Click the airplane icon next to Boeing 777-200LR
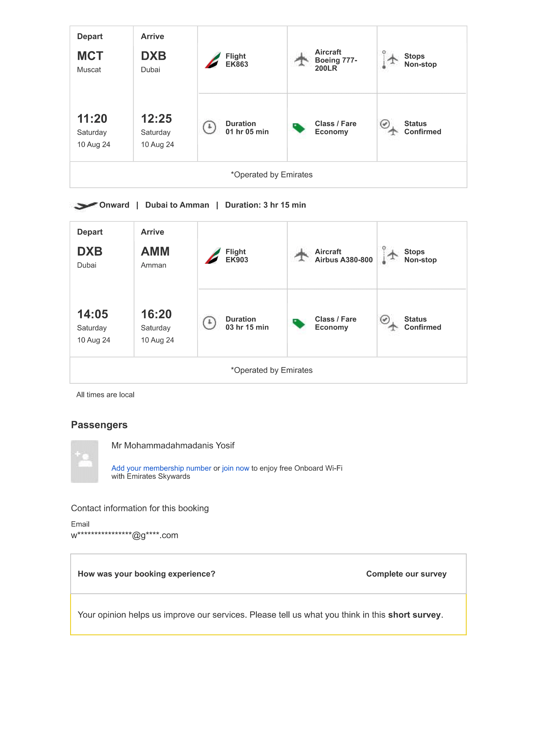The width and height of the screenshot is (535, 756). (x=301, y=59)
